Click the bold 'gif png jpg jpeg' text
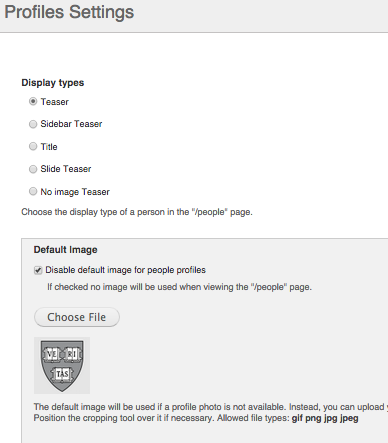 pos(325,418)
